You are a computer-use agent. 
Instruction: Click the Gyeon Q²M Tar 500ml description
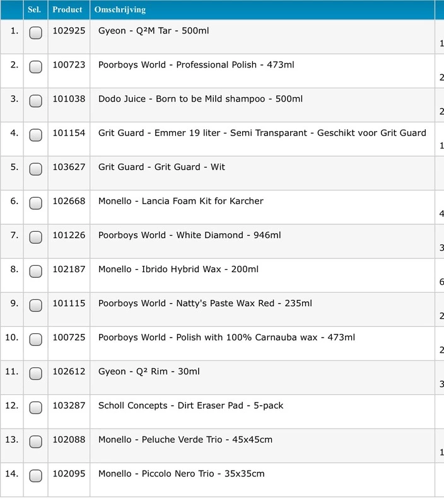point(153,31)
